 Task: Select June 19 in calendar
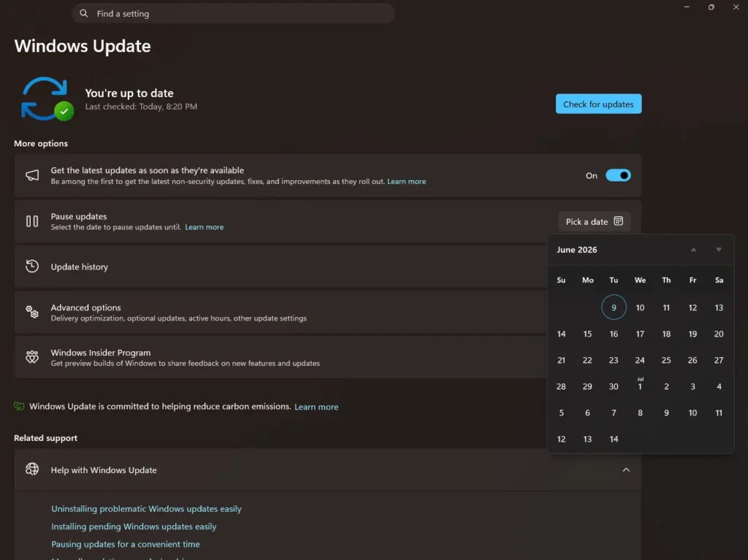tap(692, 334)
